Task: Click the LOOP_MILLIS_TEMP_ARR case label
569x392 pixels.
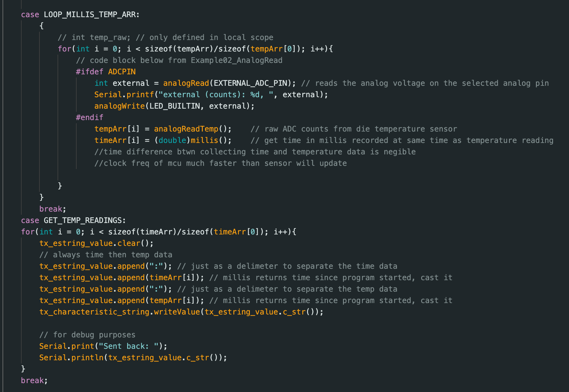Action: pyautogui.click(x=91, y=15)
